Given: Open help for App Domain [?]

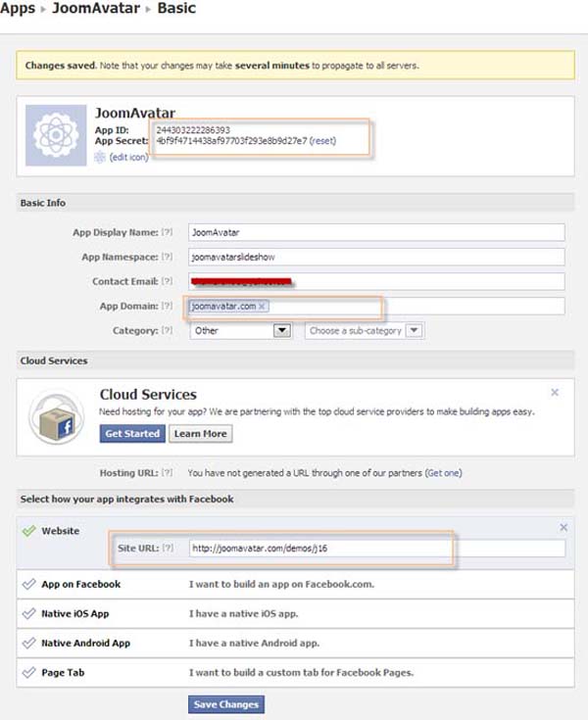Looking at the screenshot, I should click(x=167, y=307).
